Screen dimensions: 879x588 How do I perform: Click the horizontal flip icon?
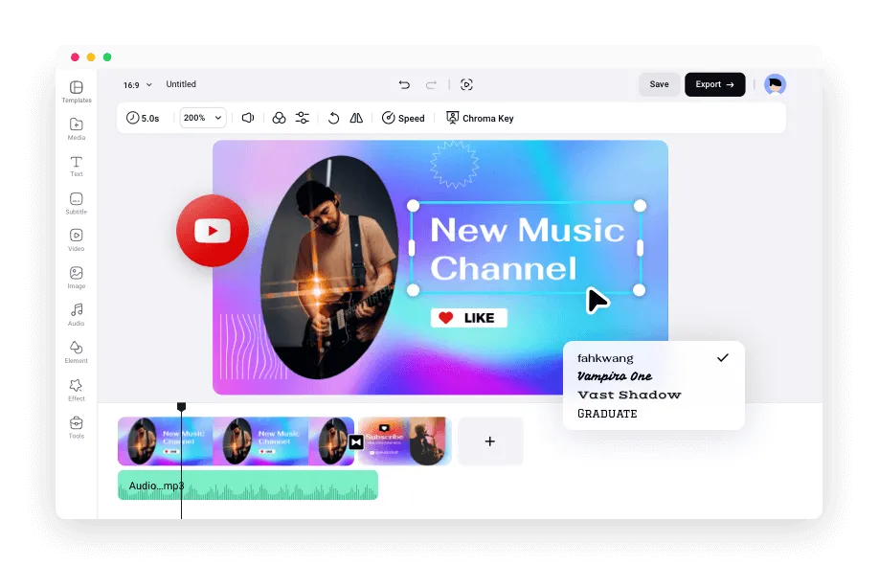[x=355, y=118]
